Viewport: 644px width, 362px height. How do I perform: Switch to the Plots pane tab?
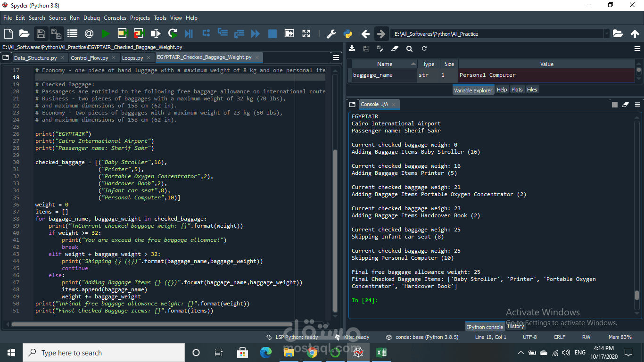coord(517,90)
